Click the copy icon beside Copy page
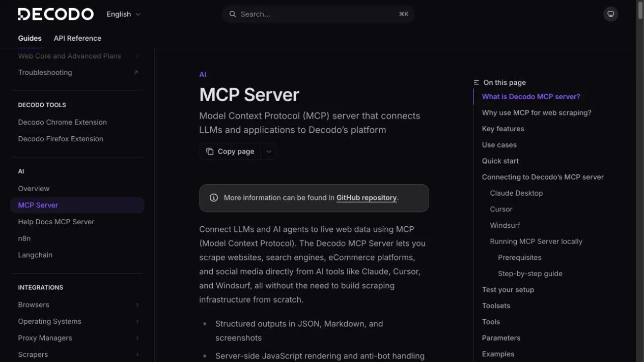The width and height of the screenshot is (644, 362). (210, 152)
